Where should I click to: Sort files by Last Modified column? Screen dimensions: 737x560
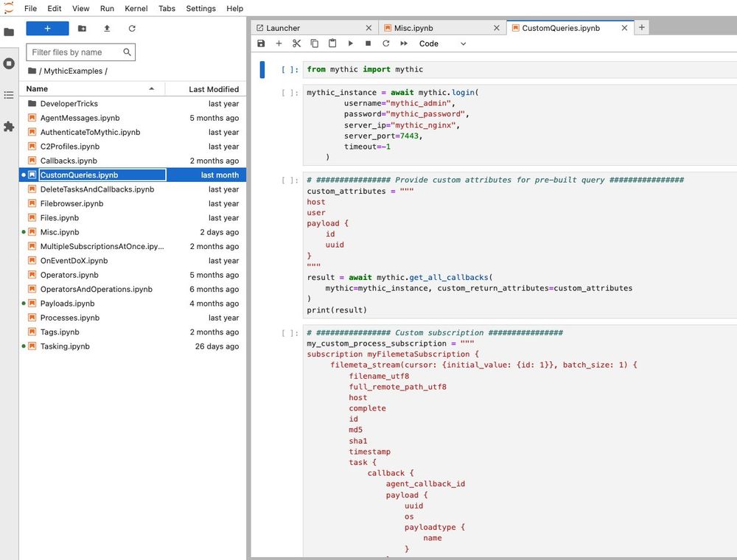pyautogui.click(x=206, y=89)
